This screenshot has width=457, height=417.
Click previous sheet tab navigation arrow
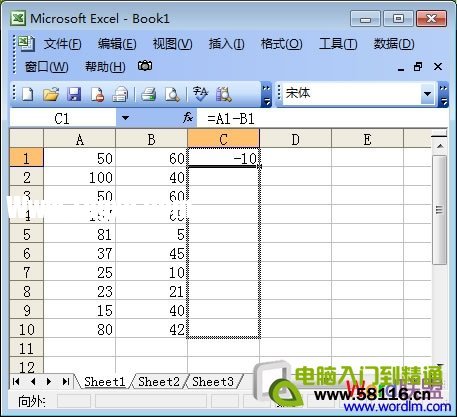point(33,381)
